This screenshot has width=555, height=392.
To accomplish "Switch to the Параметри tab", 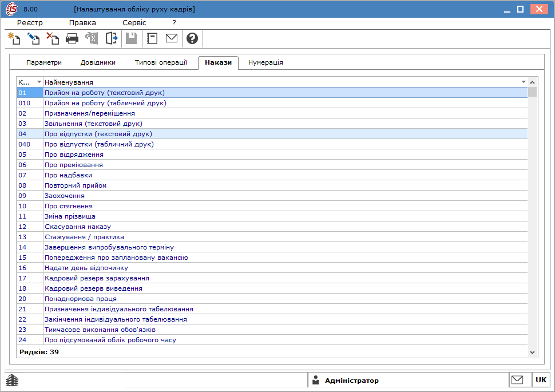I will tap(44, 63).
